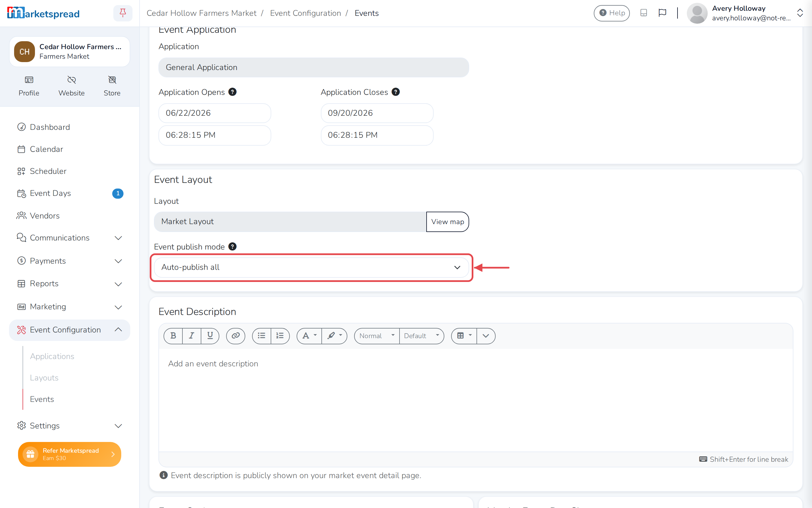Open the highlight color picker
Screen dimensions: 812x508
tap(335, 336)
